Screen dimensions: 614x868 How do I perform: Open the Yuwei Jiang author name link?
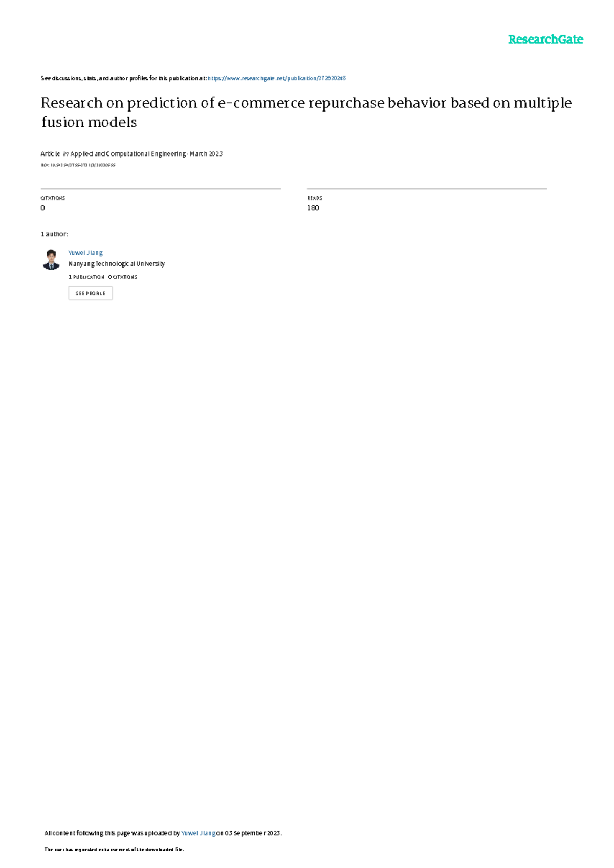[85, 253]
